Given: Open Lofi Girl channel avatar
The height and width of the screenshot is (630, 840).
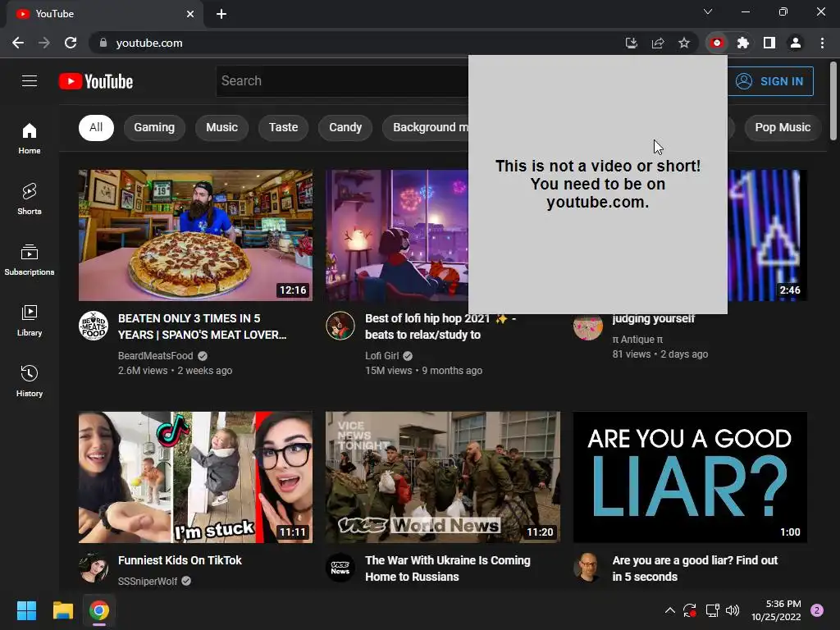Looking at the screenshot, I should click(x=340, y=326).
